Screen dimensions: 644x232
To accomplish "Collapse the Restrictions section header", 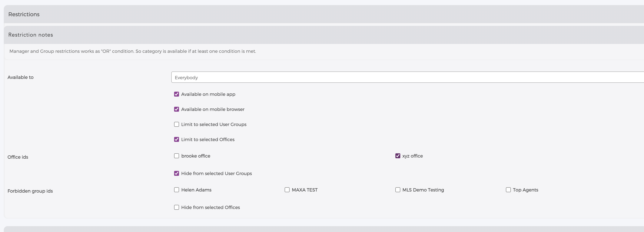I will pos(324,14).
